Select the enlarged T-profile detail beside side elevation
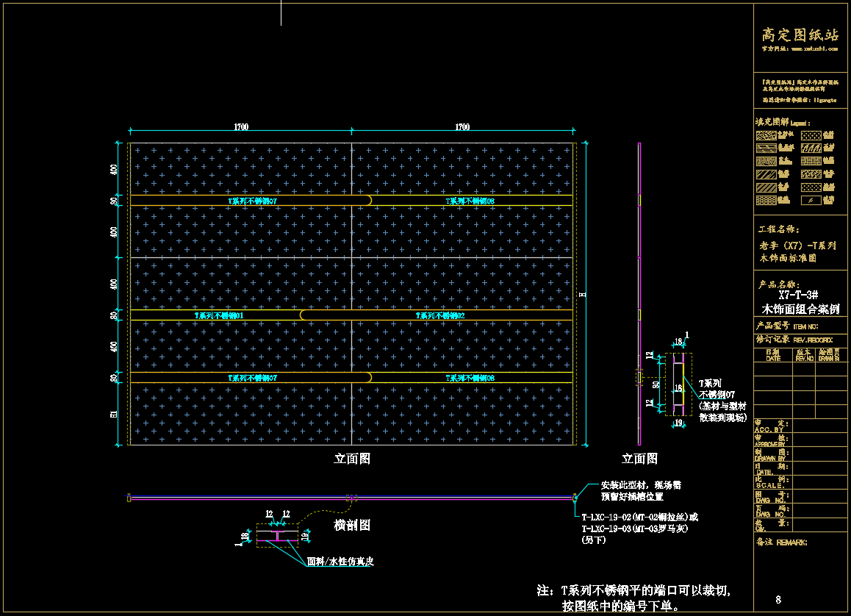The width and height of the screenshot is (851, 616). click(x=678, y=384)
